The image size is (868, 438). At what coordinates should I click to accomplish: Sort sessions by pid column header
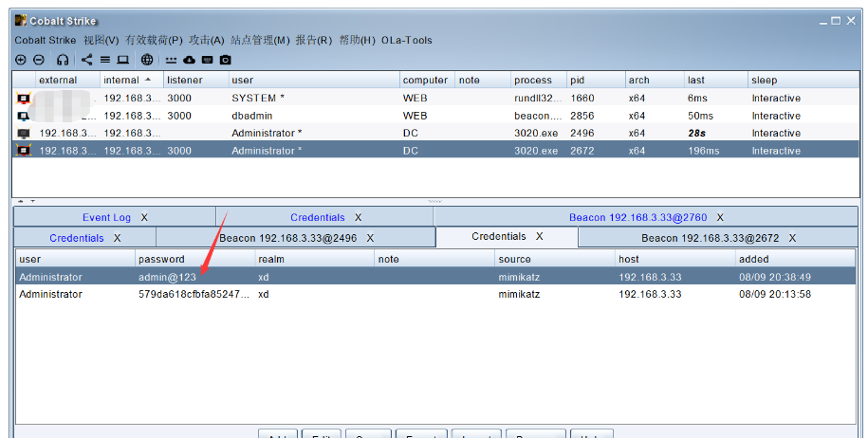coord(596,80)
